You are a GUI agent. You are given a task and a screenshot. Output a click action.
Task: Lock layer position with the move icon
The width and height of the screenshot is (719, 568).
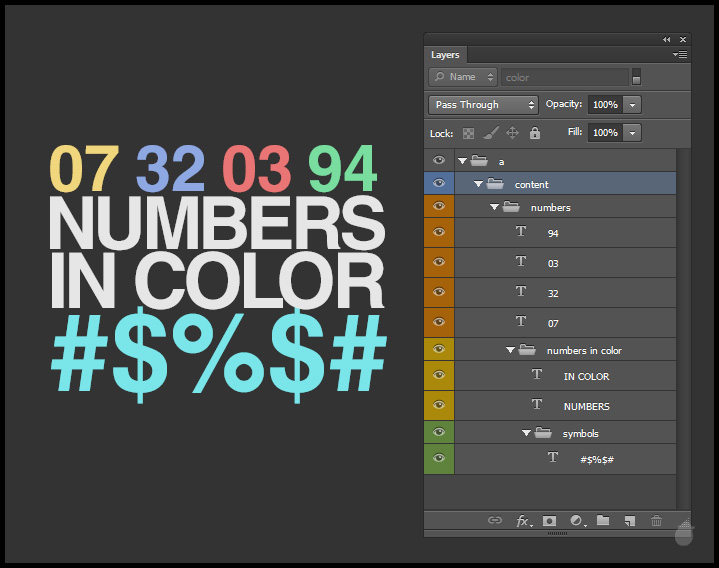pos(512,133)
